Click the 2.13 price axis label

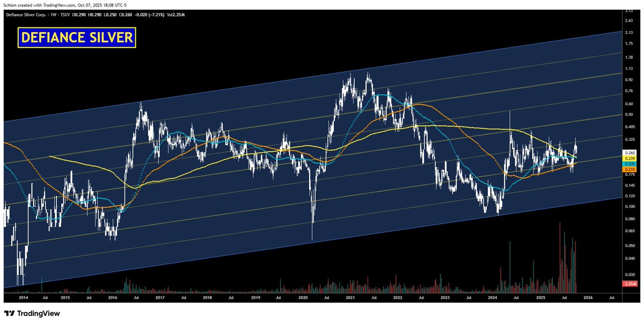click(629, 32)
